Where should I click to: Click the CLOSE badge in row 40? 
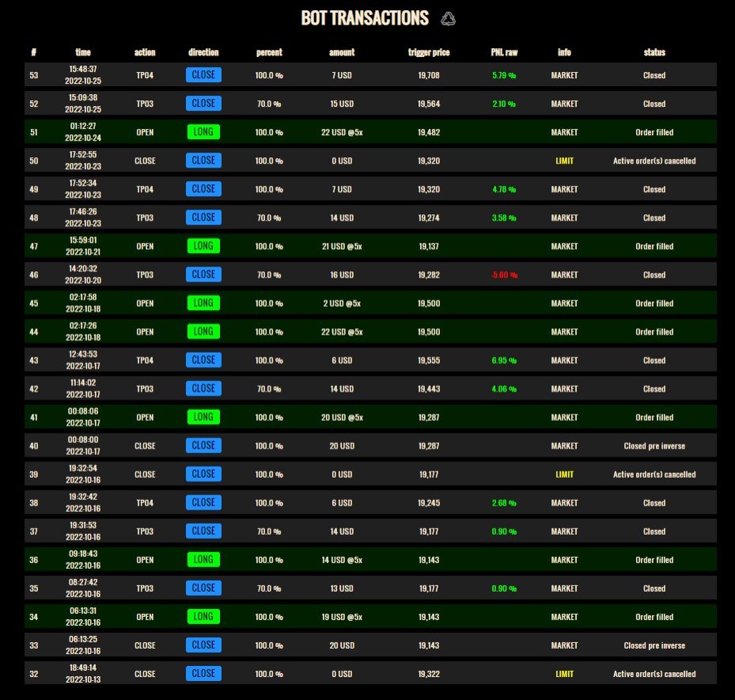[203, 445]
